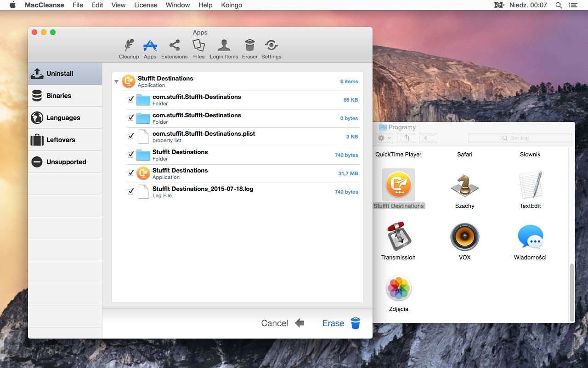588x368 pixels.
Task: Click Safari label in Programy window
Action: 464,155
